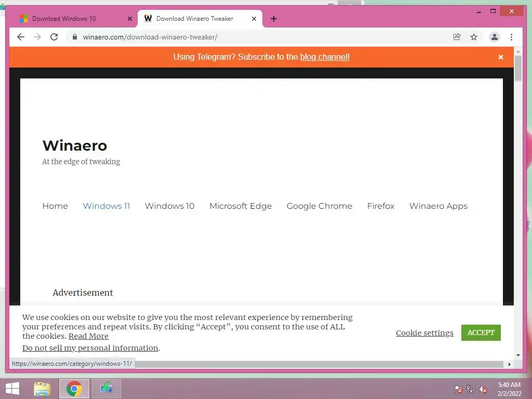Close the Download Winaero Tweaker tab
Image resolution: width=532 pixels, height=399 pixels.
(x=254, y=19)
